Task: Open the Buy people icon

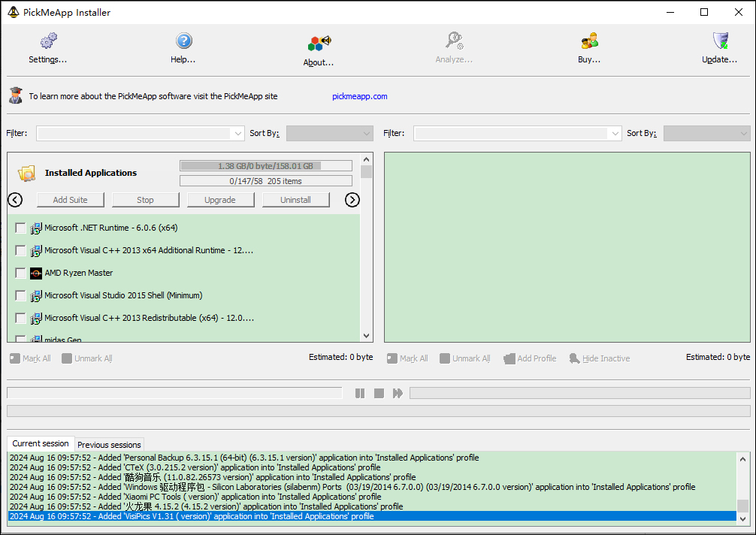Action: pyautogui.click(x=589, y=41)
